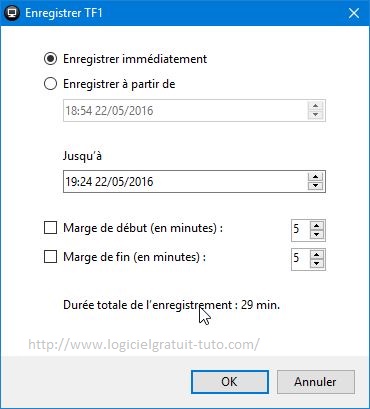Decrease Marge de début minutes value
370x409 pixels.
tap(317, 235)
